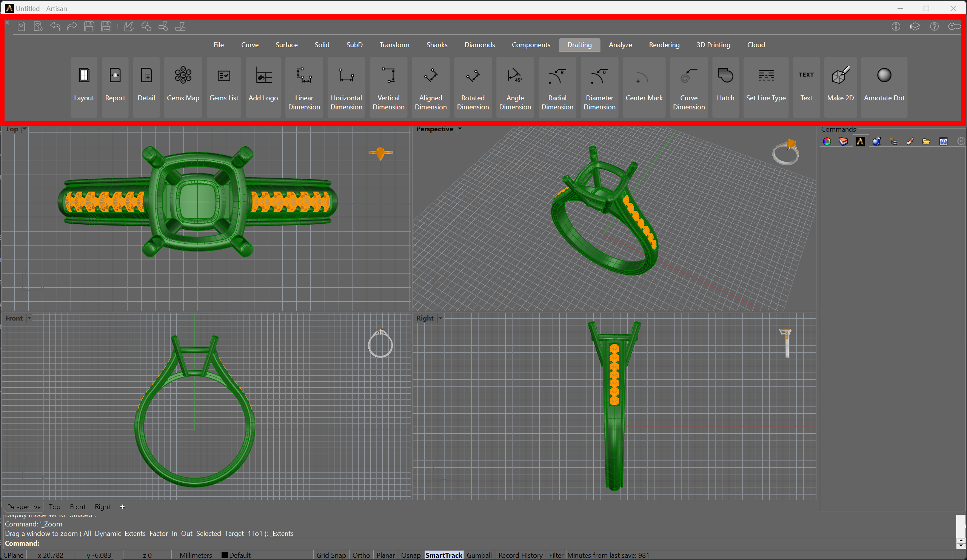Apply the Hatch tool
This screenshot has height=560, width=967.
point(725,87)
